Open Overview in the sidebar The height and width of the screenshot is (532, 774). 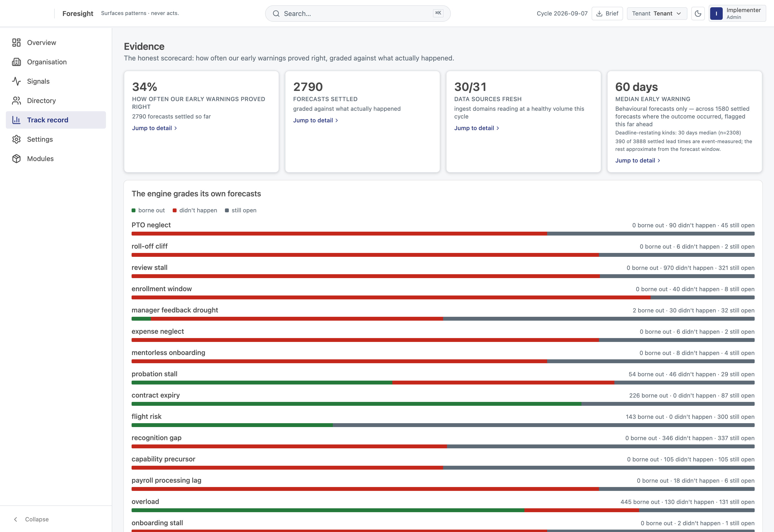(x=56, y=43)
